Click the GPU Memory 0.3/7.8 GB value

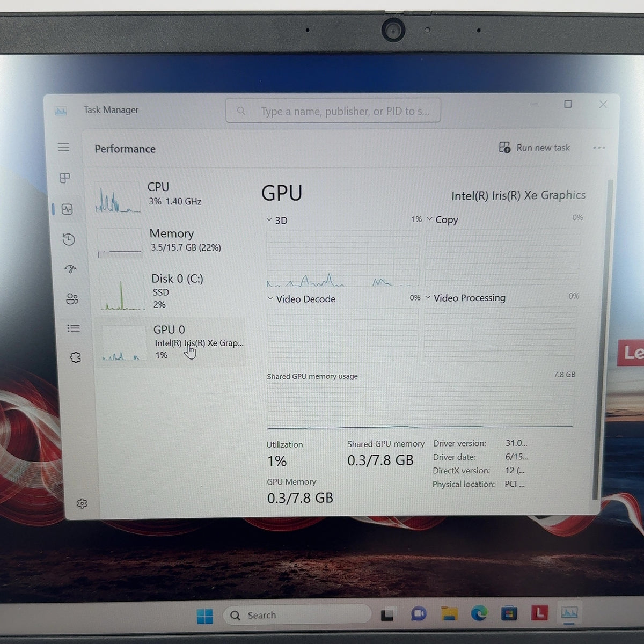point(300,498)
